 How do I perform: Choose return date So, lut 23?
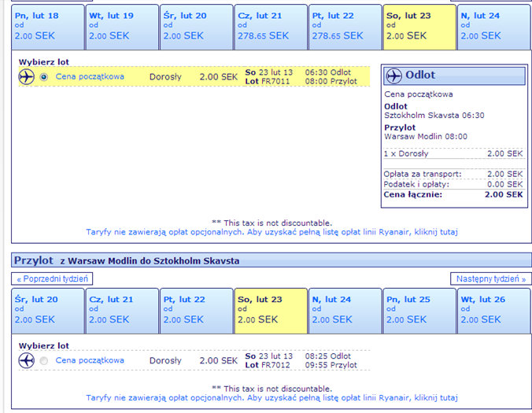coord(271,311)
